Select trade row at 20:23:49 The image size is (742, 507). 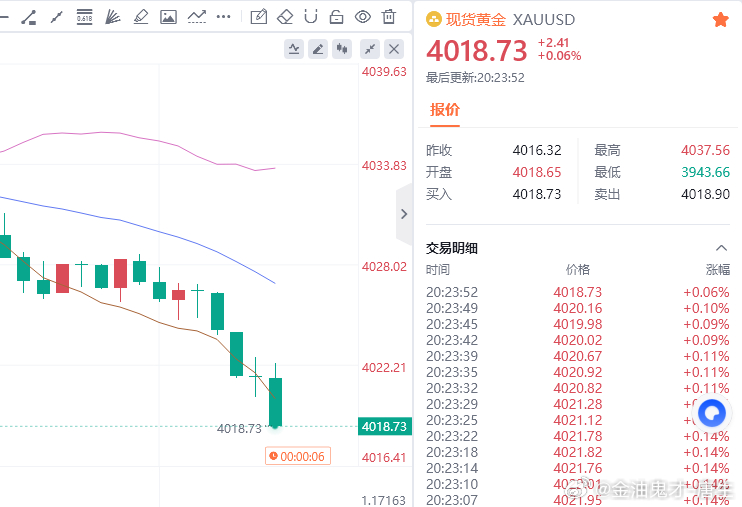click(x=578, y=308)
